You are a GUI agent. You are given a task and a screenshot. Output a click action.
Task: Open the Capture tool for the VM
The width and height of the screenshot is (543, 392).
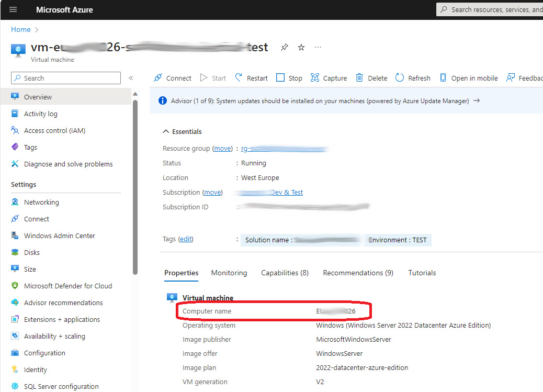[329, 78]
